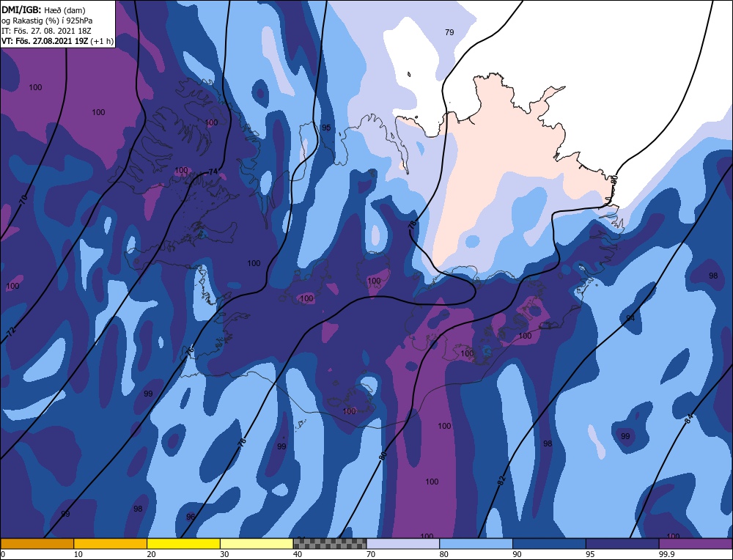Screen dimensions: 733x560
Task: Pick the light blue 80–90 legend swatch
Action: click(476, 544)
